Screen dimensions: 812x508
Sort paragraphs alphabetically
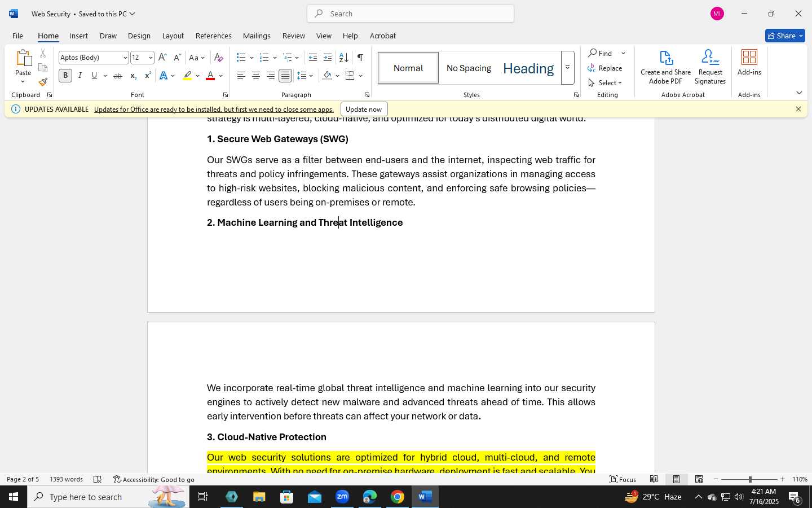coord(343,58)
